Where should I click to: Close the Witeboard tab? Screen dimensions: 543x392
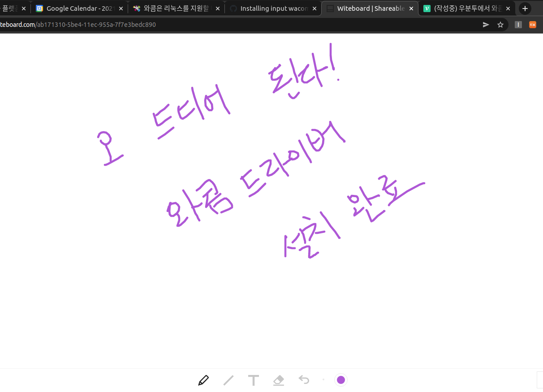pos(411,9)
